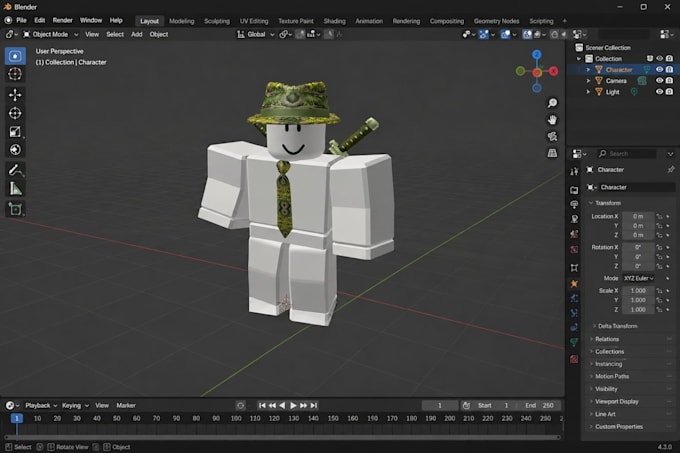Open the Marker menu in timeline
Screen dimensions: 680x453
coord(126,405)
